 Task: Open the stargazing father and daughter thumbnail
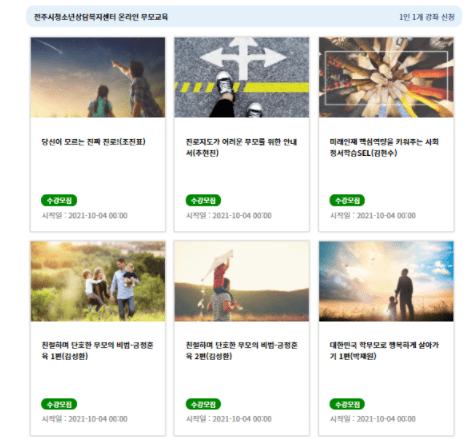pyautogui.click(x=98, y=77)
